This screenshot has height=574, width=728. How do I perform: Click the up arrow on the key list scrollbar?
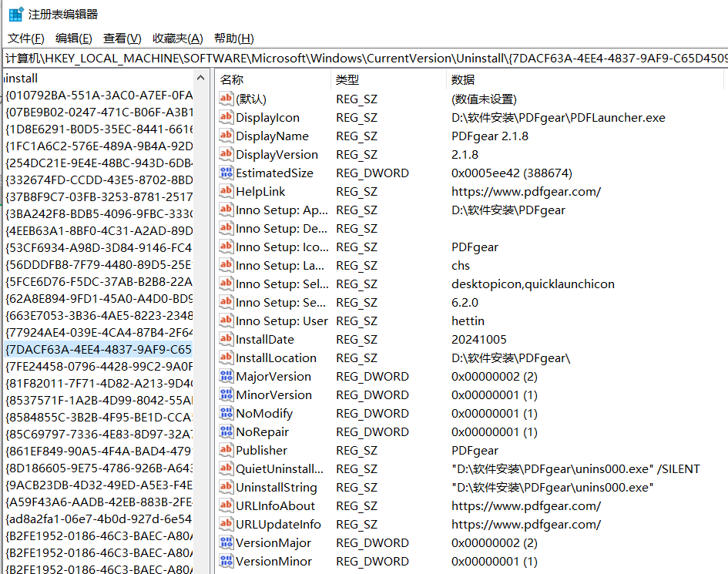coord(200,77)
